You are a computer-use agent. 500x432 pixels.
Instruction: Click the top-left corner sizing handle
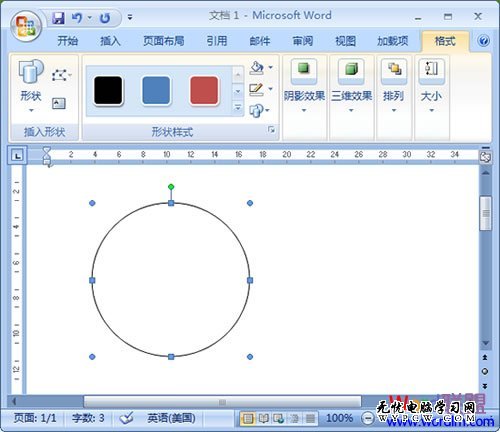[92, 203]
